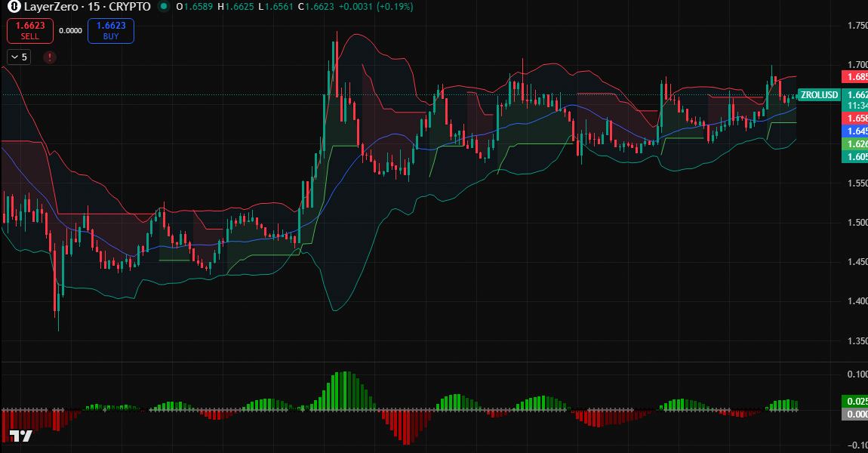Click the blue BUY 1.6623 button
Image resolution: width=868 pixels, height=453 pixels.
click(110, 30)
